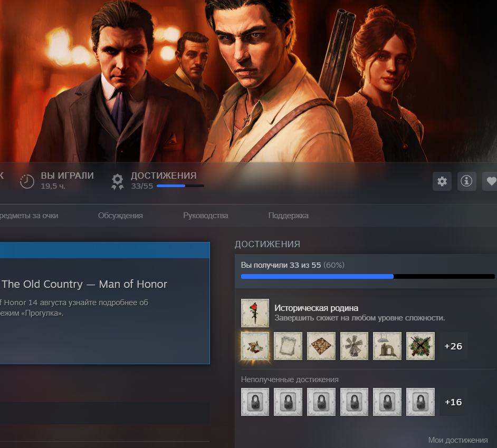This screenshot has width=497, height=448.
Task: Click header achievements progress bar
Action: coord(180,186)
